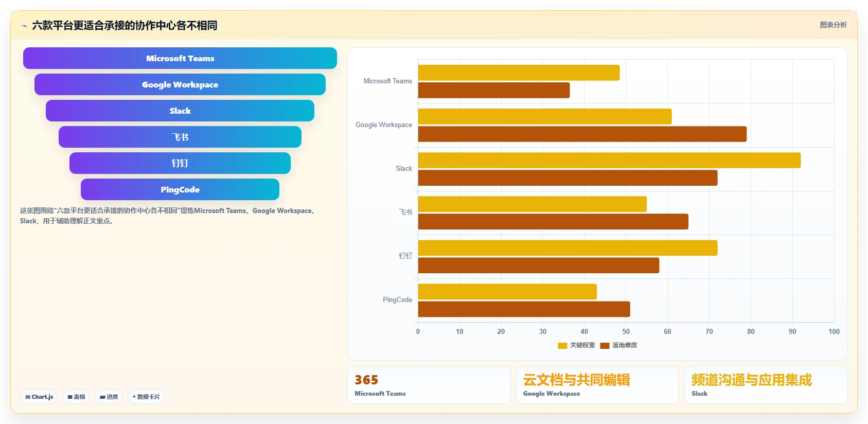Click the 表格 tag chip
The height and width of the screenshot is (424, 868).
(76, 397)
